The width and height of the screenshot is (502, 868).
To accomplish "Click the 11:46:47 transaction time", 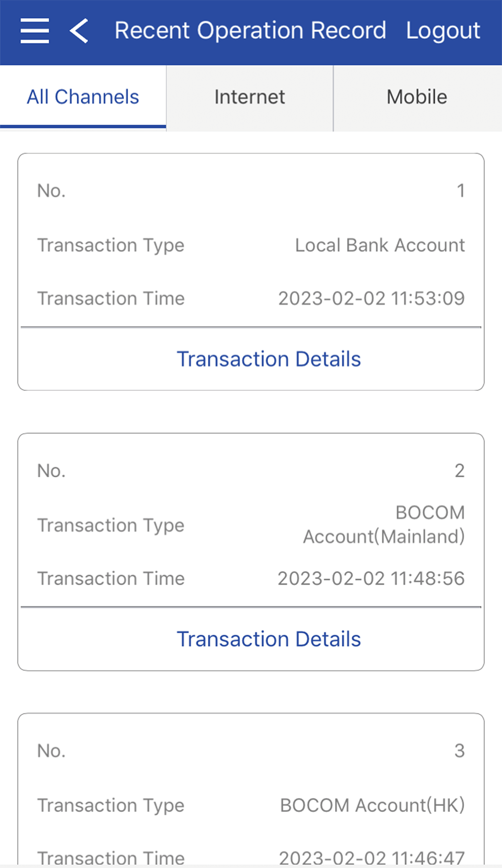I will 371,857.
